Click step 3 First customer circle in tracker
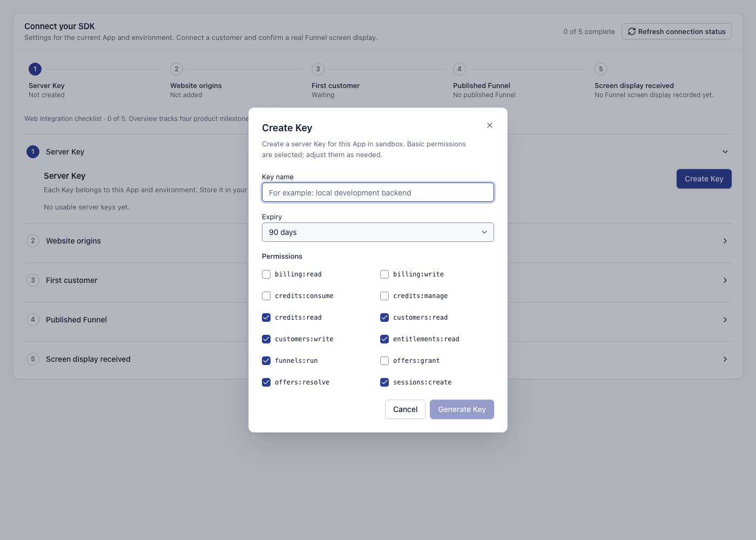The width and height of the screenshot is (756, 540). pos(318,69)
